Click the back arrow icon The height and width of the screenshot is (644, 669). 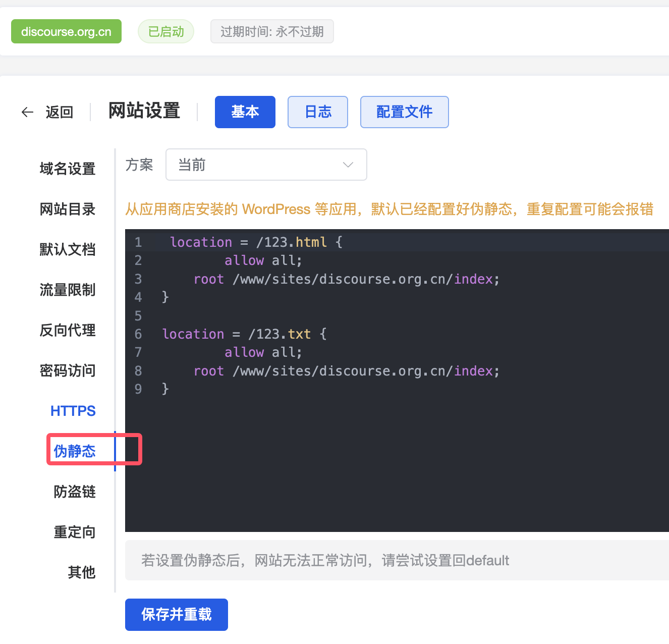[28, 112]
